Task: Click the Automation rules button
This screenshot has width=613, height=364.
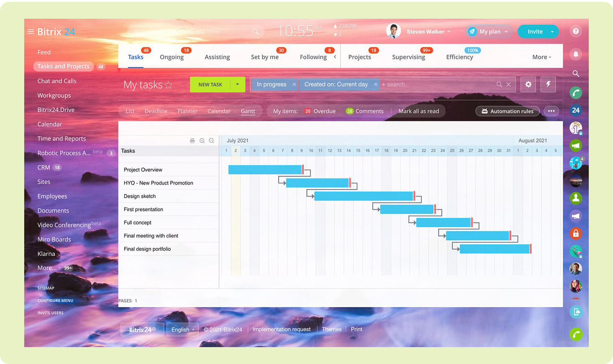Action: [x=507, y=111]
